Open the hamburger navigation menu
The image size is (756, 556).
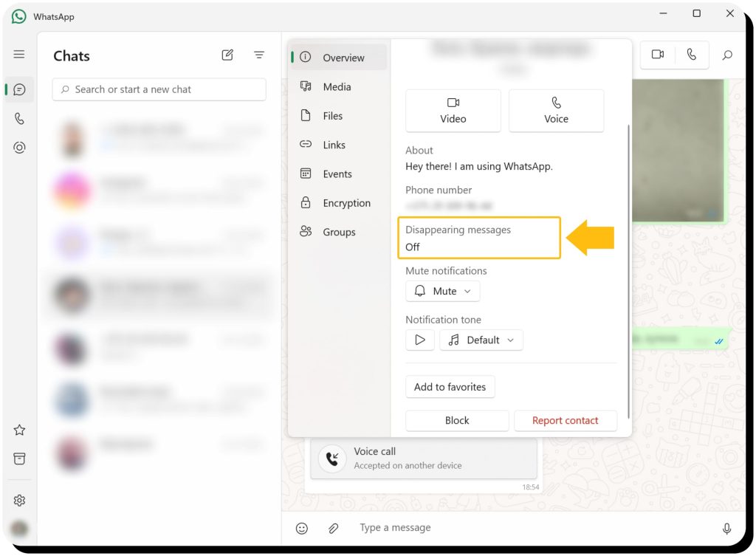click(18, 54)
